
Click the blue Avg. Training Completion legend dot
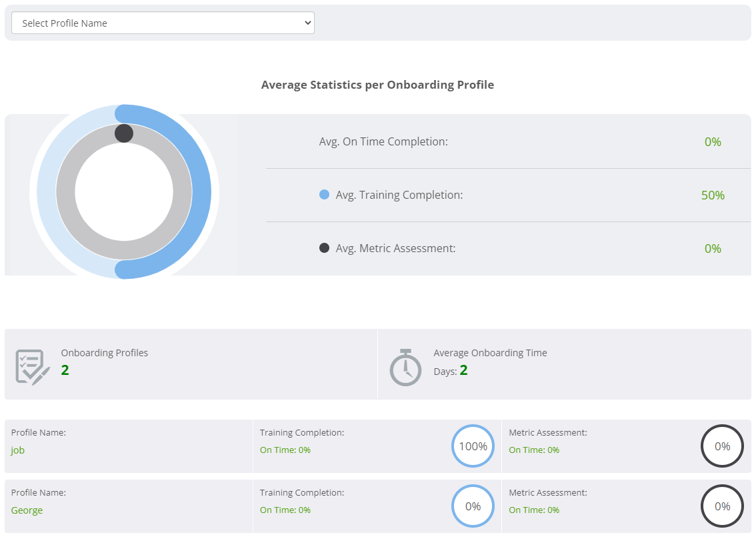click(325, 194)
